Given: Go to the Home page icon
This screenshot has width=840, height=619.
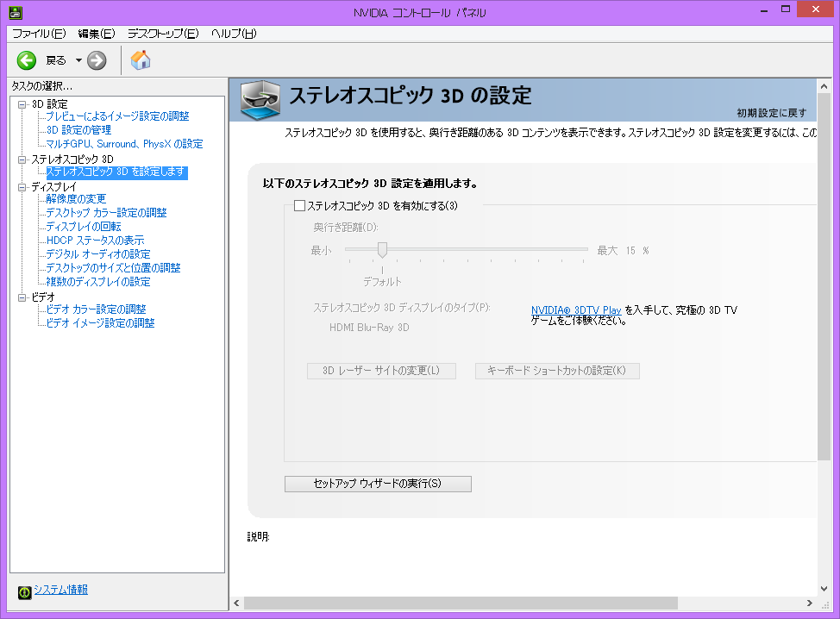Looking at the screenshot, I should tap(141, 60).
